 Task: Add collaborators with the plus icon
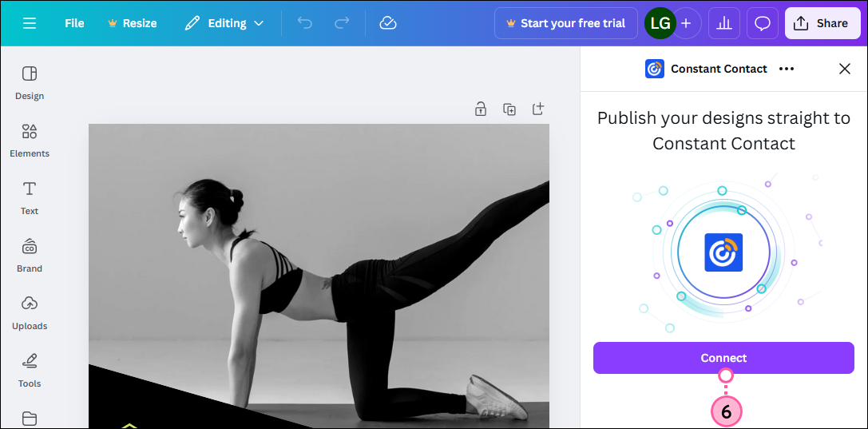[x=686, y=23]
